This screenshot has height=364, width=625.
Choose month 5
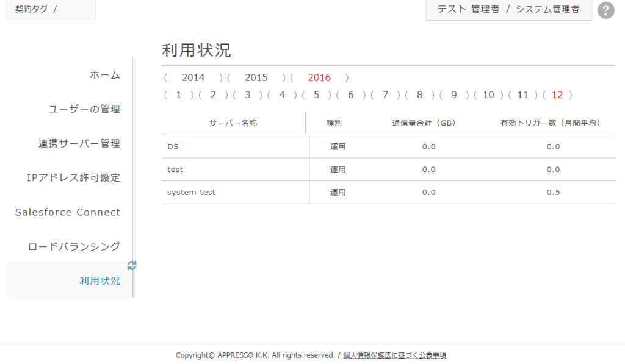(317, 95)
